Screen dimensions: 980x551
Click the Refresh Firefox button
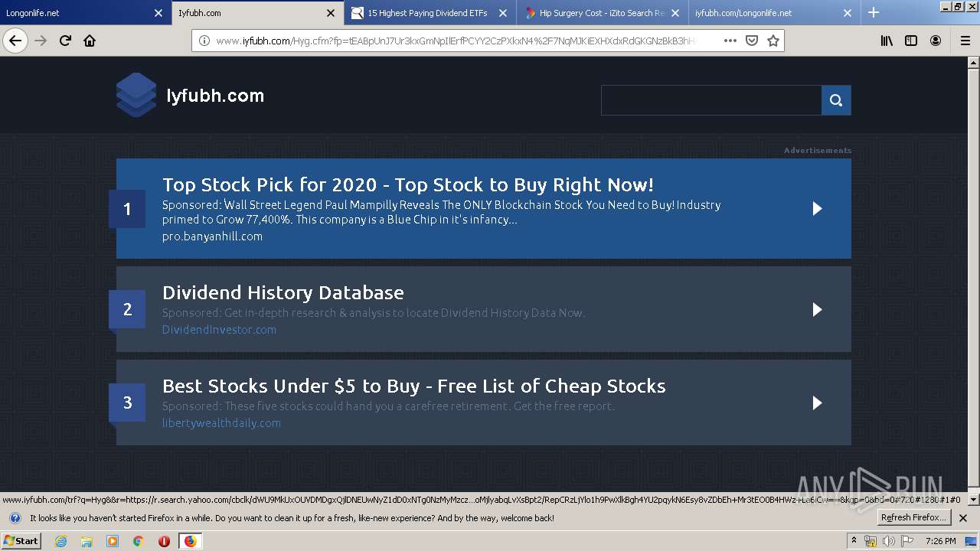coord(914,518)
